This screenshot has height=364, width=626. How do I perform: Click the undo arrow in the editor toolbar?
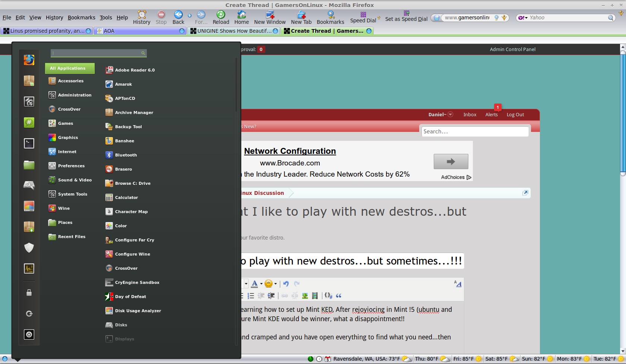pos(286,284)
